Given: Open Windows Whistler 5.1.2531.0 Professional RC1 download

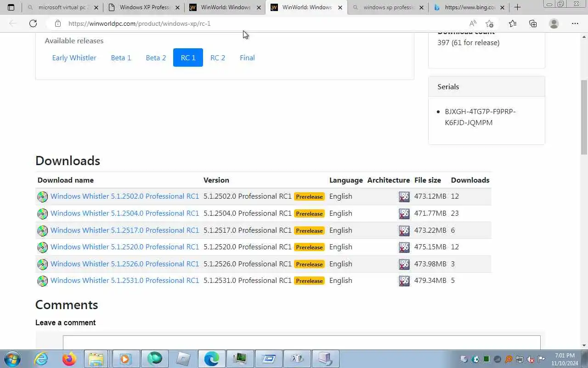Looking at the screenshot, I should (124, 281).
